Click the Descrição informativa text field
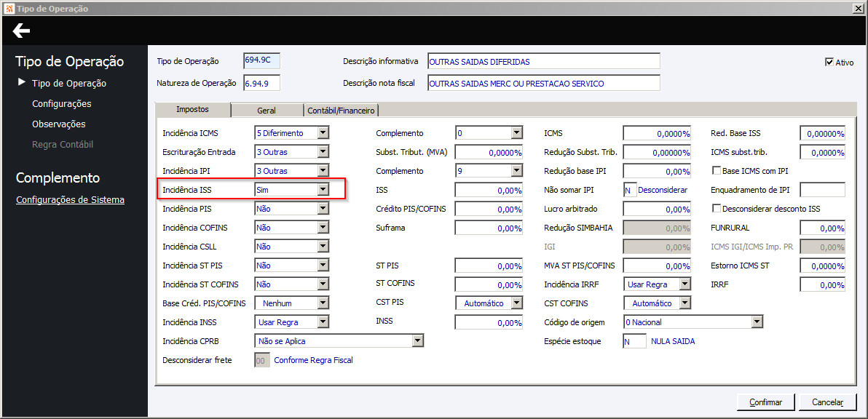This screenshot has height=419, width=868. coord(543,62)
